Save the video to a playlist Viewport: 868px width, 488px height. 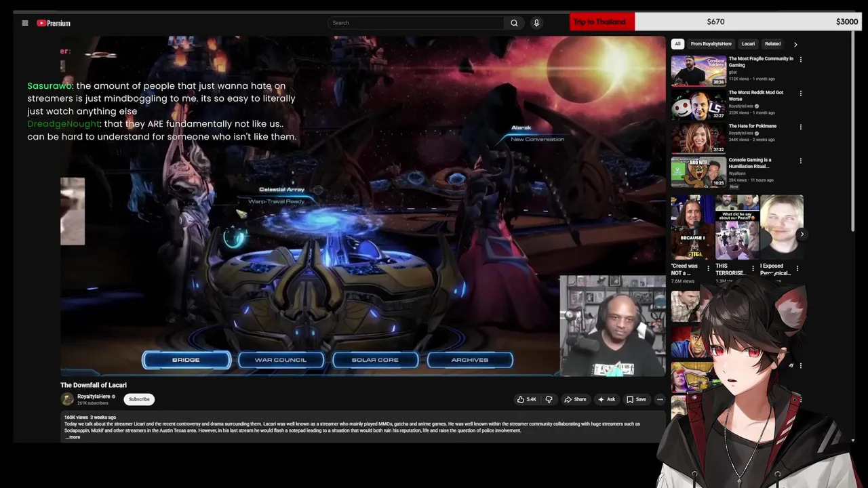pyautogui.click(x=636, y=399)
